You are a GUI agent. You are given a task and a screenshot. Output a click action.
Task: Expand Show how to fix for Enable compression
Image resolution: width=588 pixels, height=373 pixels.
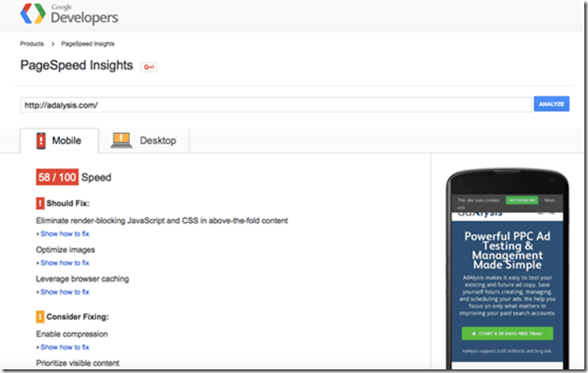click(x=63, y=347)
